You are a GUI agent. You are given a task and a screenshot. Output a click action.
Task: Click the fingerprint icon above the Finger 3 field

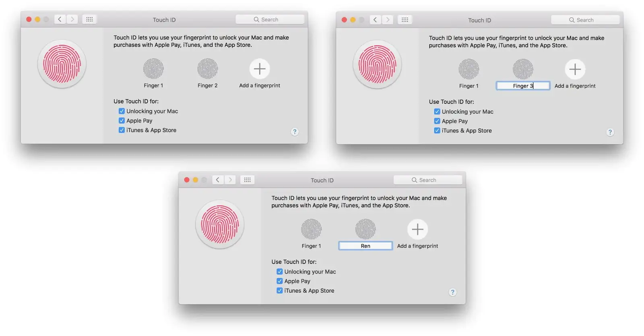point(522,69)
